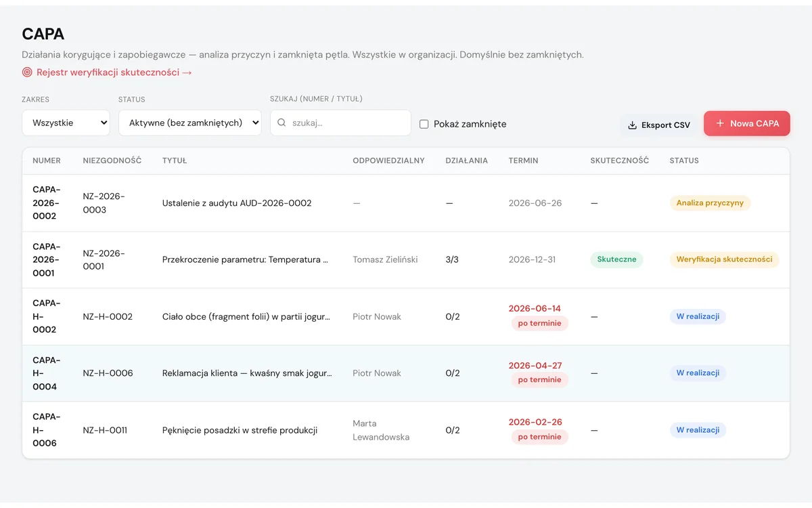The height and width of the screenshot is (508, 812).
Task: Sort by the Termin column header
Action: pyautogui.click(x=523, y=161)
